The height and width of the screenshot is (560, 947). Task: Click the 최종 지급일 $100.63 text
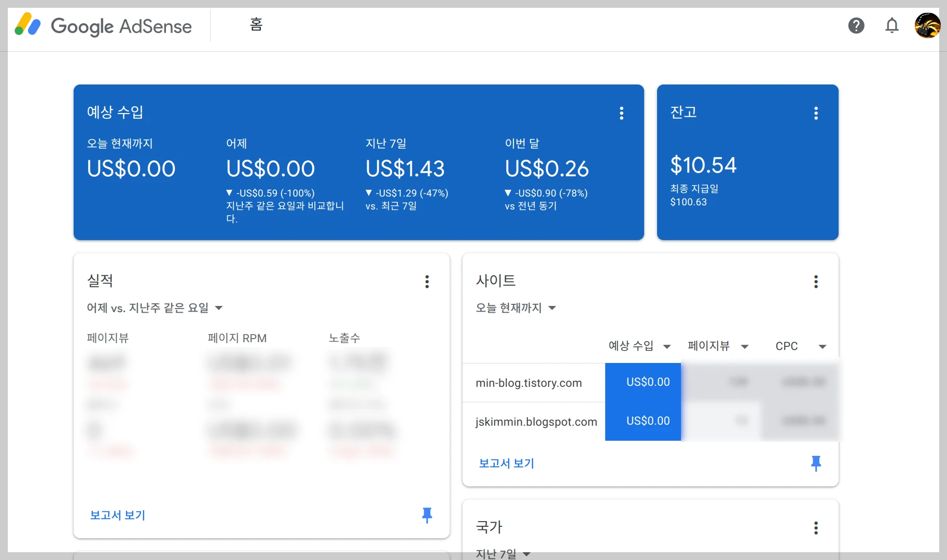tap(694, 195)
